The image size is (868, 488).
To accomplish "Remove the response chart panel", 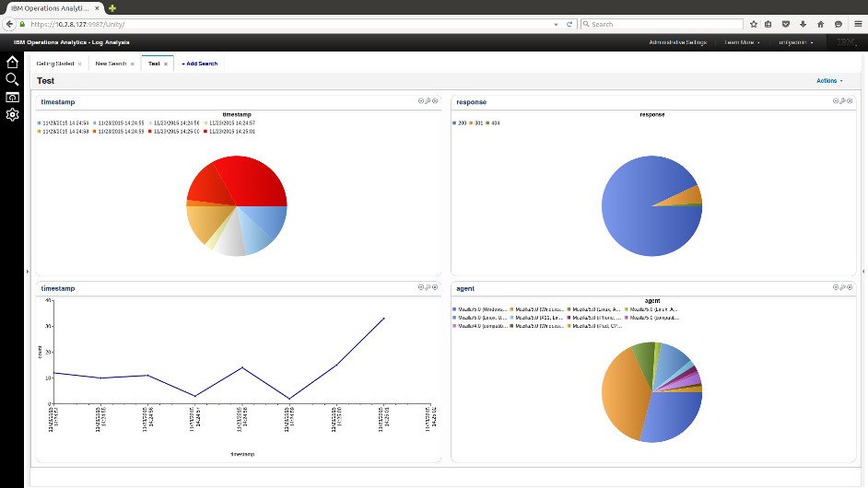I will coord(850,101).
